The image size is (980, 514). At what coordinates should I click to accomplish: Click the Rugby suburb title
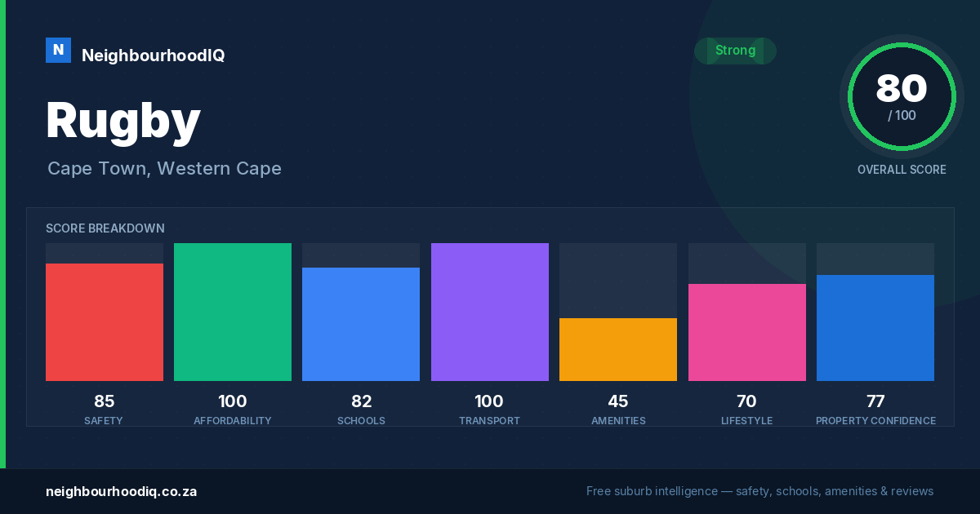tap(123, 122)
